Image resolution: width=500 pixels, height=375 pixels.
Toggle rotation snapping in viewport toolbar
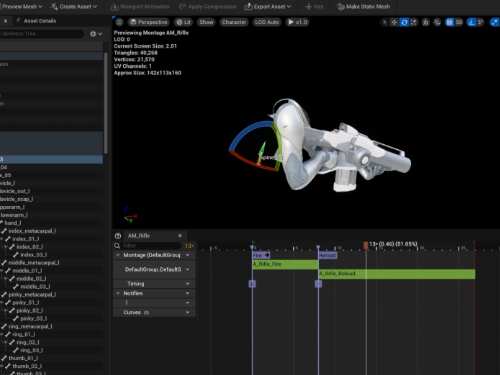coord(471,22)
